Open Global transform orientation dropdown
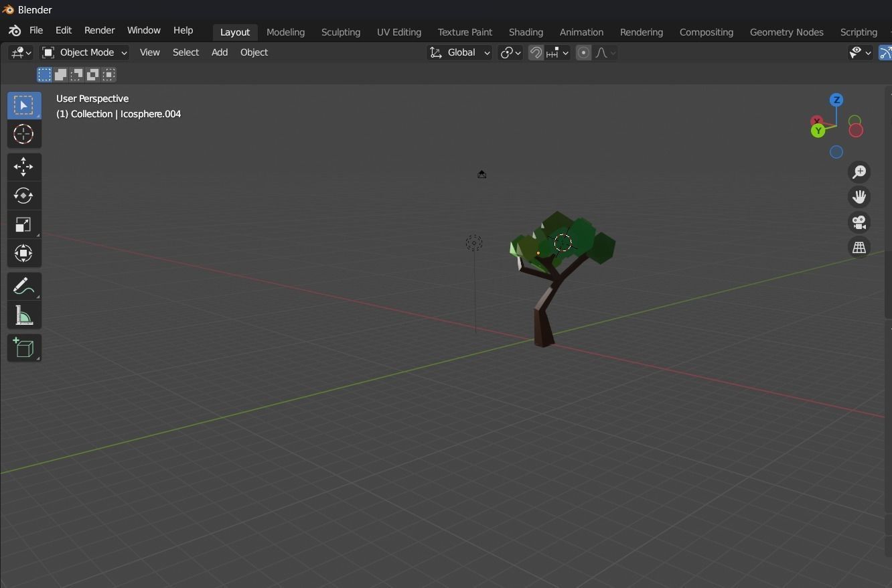This screenshot has height=588, width=892. 460,52
